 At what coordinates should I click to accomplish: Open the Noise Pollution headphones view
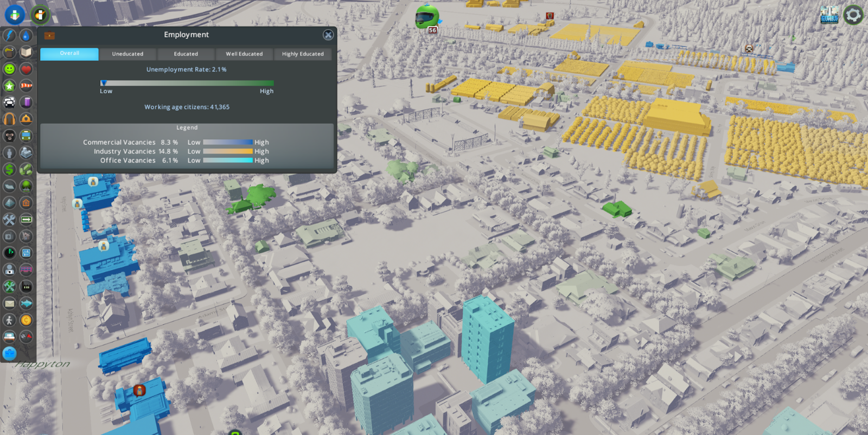(9, 119)
